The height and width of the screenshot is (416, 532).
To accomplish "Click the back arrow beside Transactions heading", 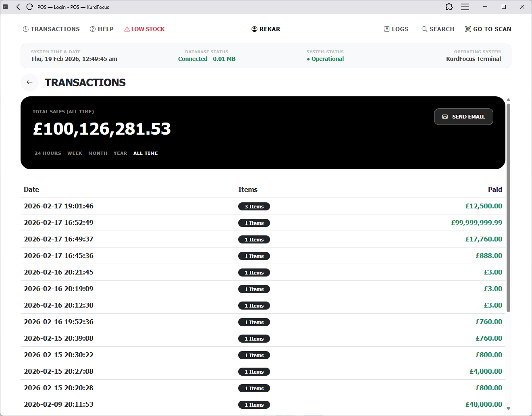I will pos(29,82).
